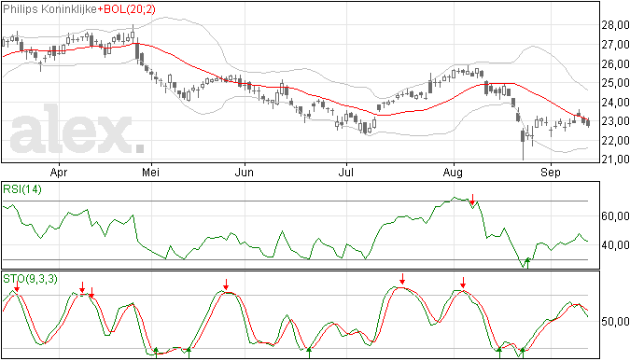Click the STO(9,3,3) indicator label

point(30,279)
